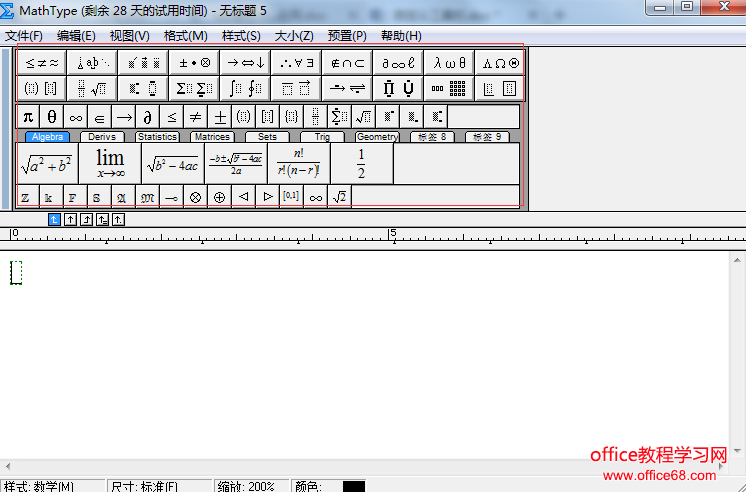Viewport: 746px width, 492px height.
Task: Click the vertical scrollbar down arrow
Action: 737,451
